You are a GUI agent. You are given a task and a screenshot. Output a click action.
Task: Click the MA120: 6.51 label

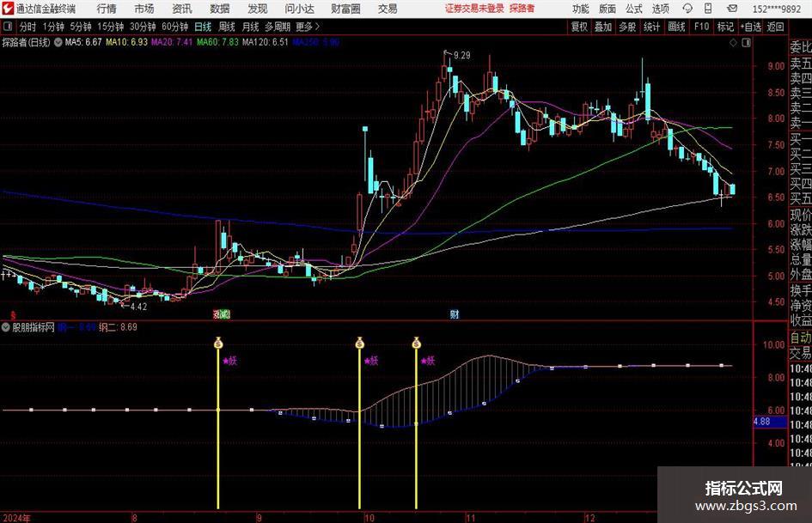coord(265,42)
